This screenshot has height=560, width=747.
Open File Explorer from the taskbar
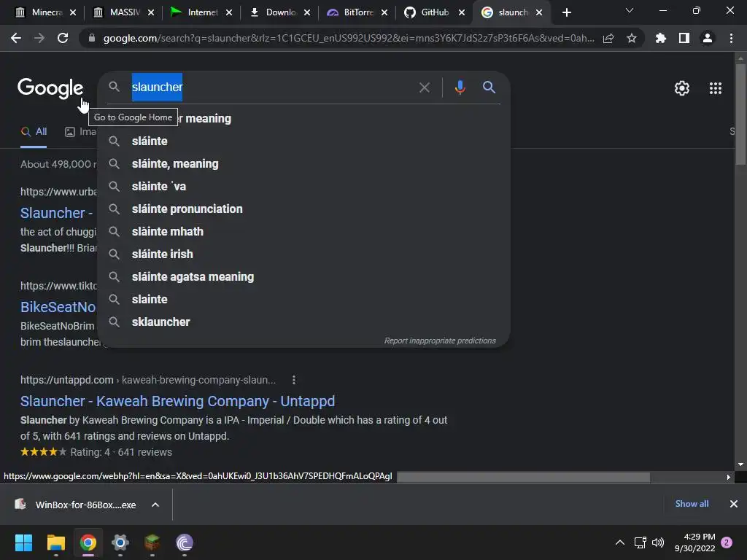coord(55,542)
